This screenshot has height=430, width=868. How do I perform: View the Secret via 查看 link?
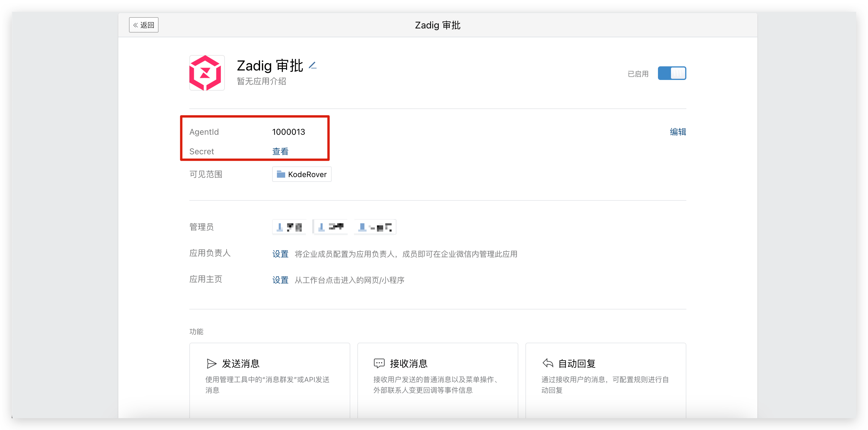pos(280,151)
